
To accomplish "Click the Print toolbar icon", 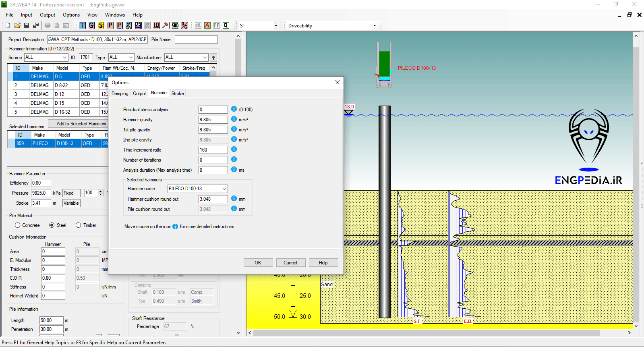I will point(48,25).
